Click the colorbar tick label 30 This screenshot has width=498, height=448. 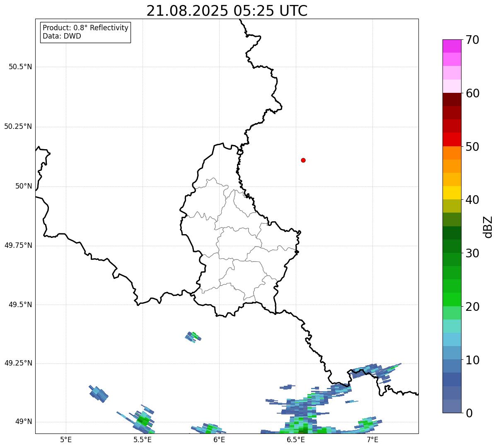pyautogui.click(x=473, y=253)
